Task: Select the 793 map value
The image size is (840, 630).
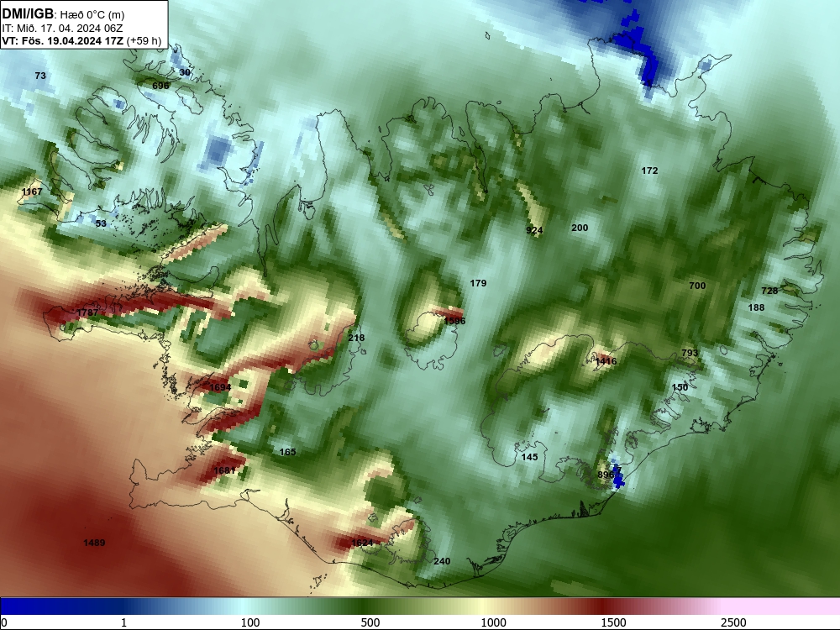Action: click(x=690, y=353)
